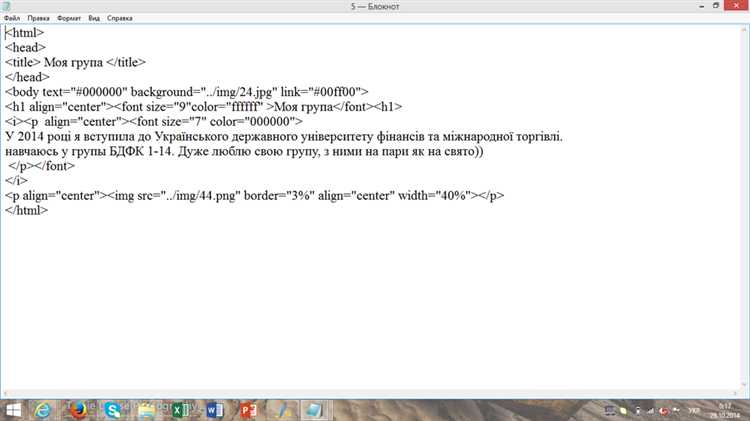
Task: Click the network signal tray icon
Action: (x=651, y=410)
